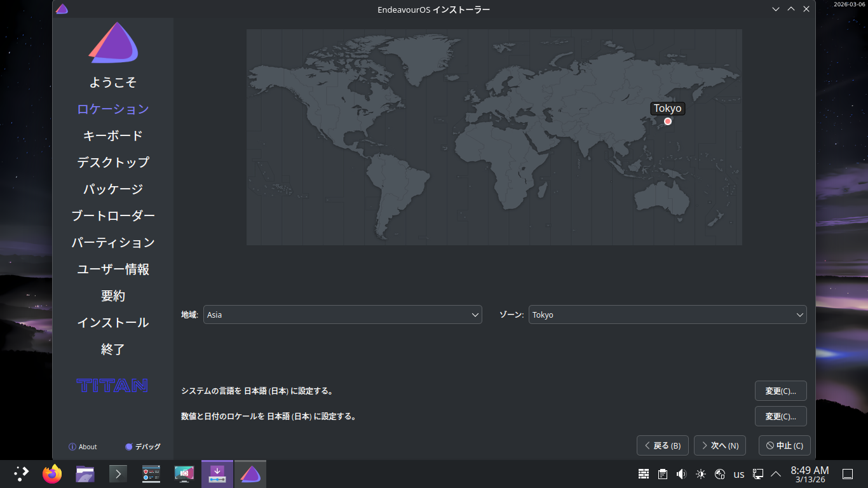Click the 地域: label
868x488 pixels.
(190, 315)
